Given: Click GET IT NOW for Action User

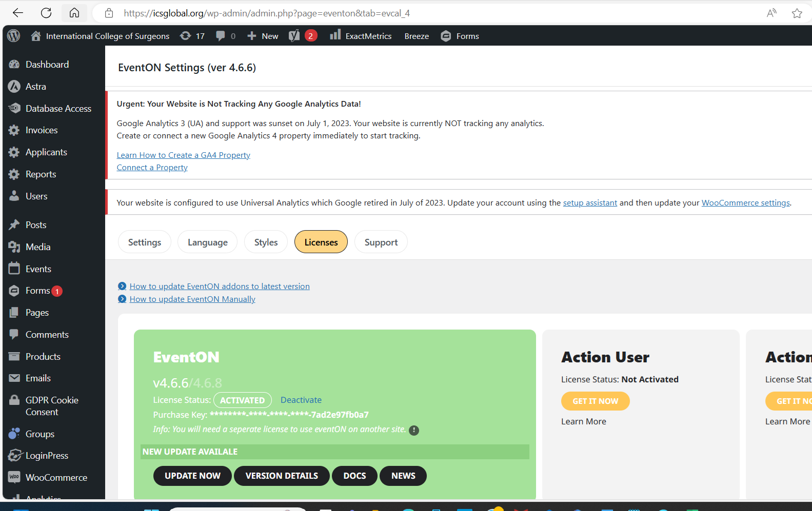Looking at the screenshot, I should point(596,401).
